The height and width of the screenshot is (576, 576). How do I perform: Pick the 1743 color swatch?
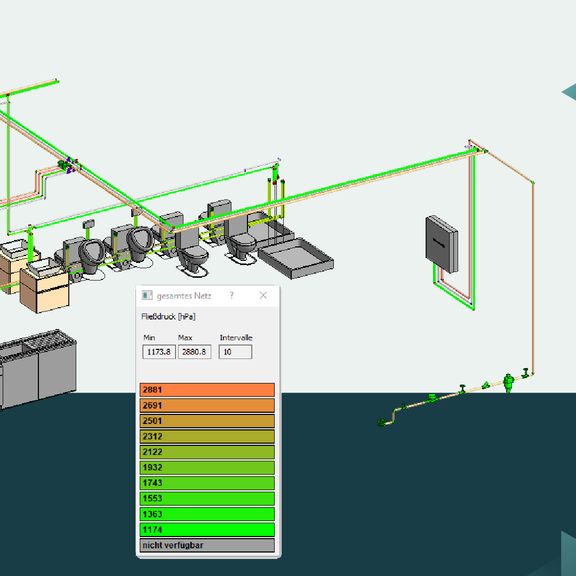click(x=207, y=483)
